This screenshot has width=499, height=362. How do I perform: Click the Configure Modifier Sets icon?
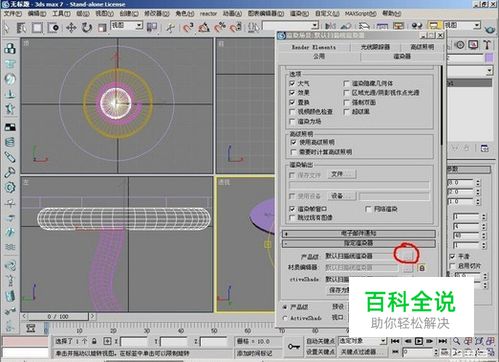pyautogui.click(x=485, y=149)
